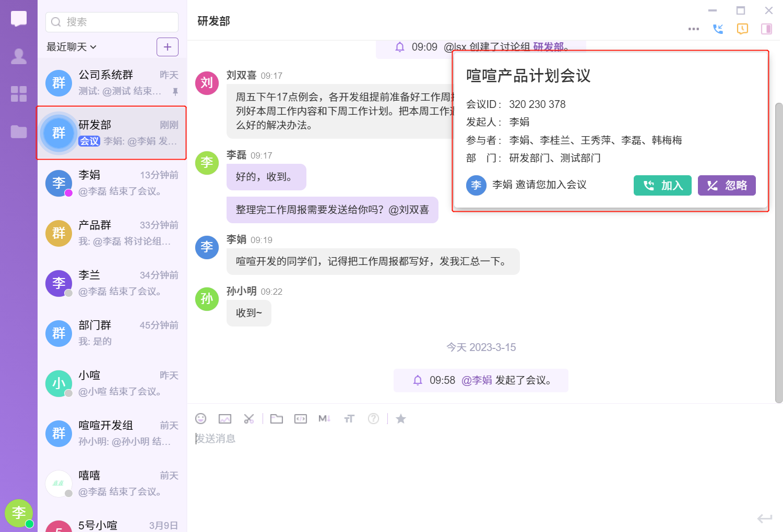The width and height of the screenshot is (783, 532).
Task: Click the blue incoming call icon in header
Action: (x=718, y=29)
